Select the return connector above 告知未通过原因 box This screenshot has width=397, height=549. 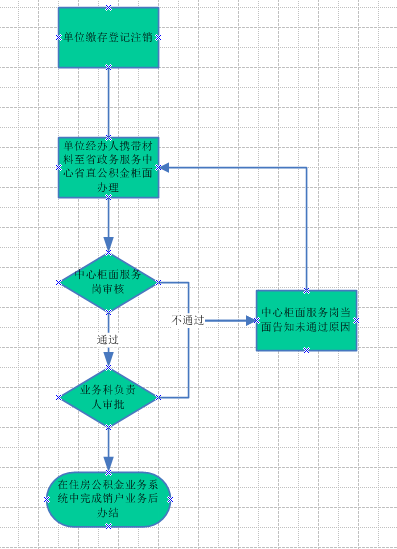[306, 228]
